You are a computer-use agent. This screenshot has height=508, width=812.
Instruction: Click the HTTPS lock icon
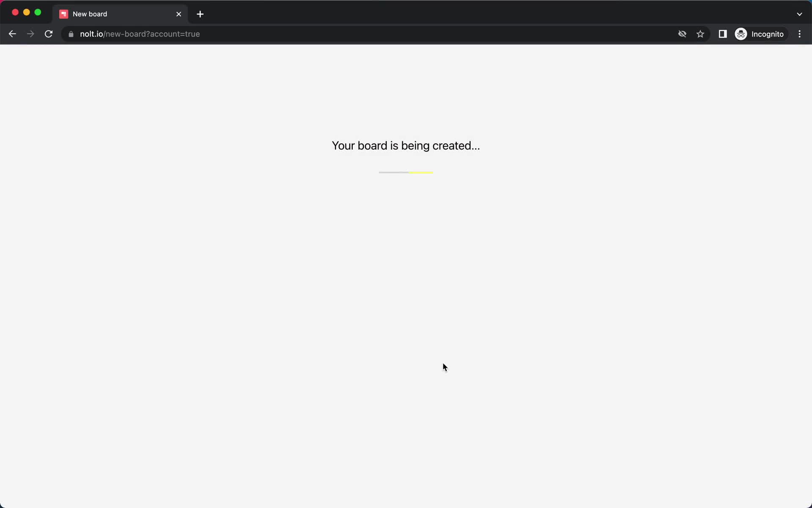70,33
